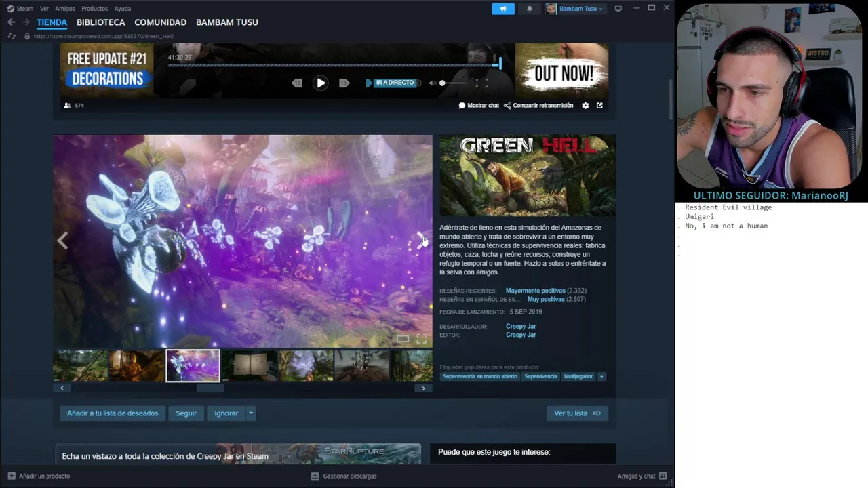Show next screenshot with right arrow
Viewport: 868px width, 488px height.
(x=422, y=240)
